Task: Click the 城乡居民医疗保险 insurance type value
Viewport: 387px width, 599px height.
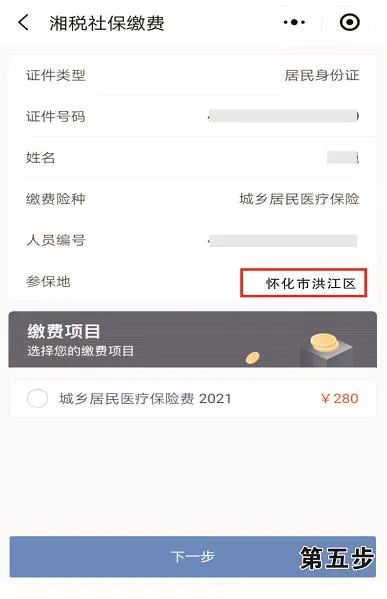Action: click(x=300, y=199)
